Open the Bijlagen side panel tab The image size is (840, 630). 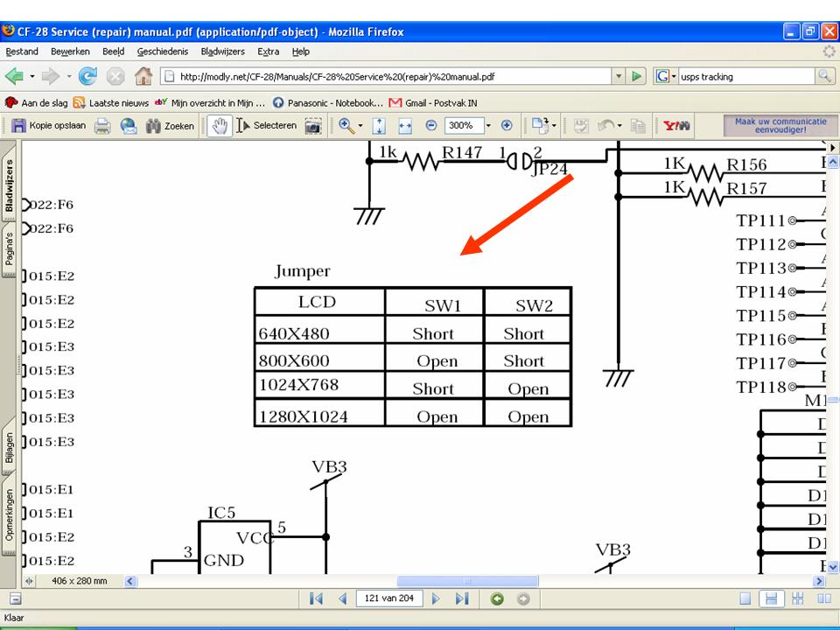tap(9, 445)
